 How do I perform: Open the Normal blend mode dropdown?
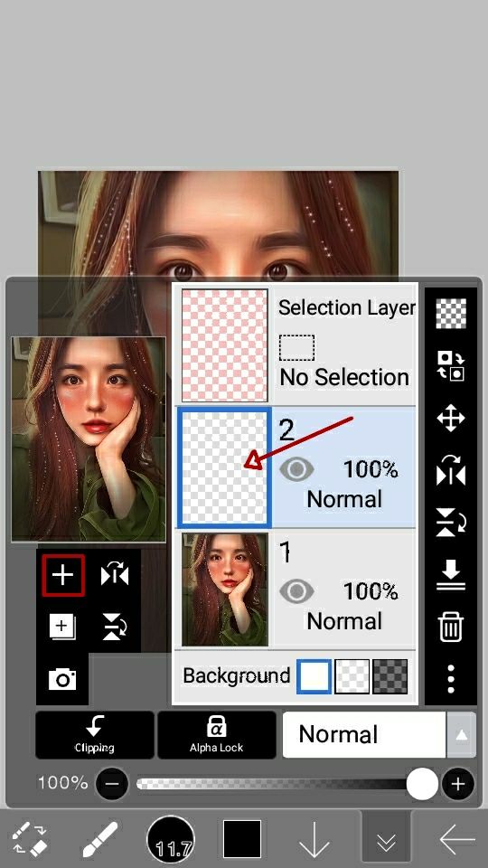(x=364, y=734)
